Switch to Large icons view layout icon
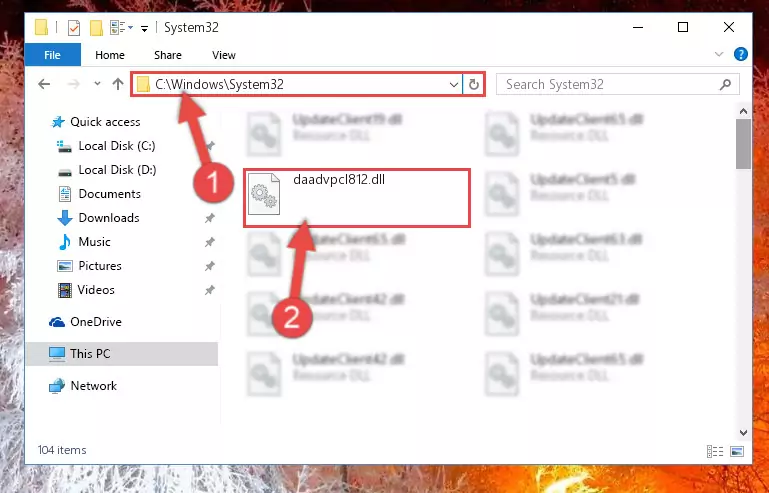This screenshot has width=769, height=493. (x=737, y=451)
